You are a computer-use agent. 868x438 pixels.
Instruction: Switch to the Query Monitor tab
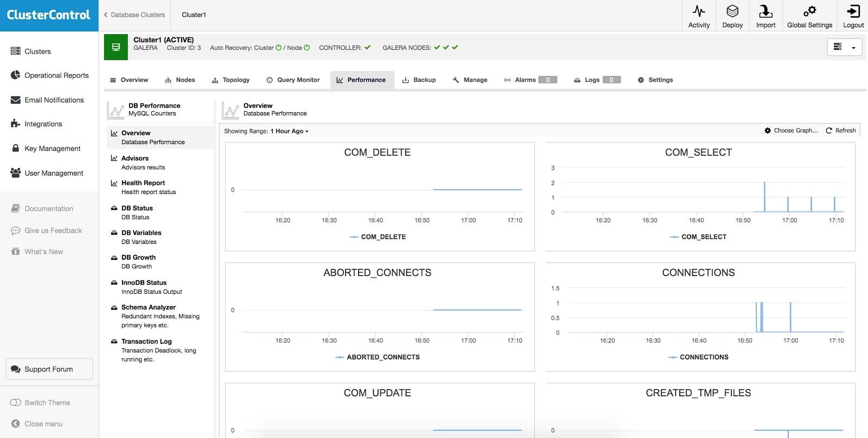click(293, 80)
